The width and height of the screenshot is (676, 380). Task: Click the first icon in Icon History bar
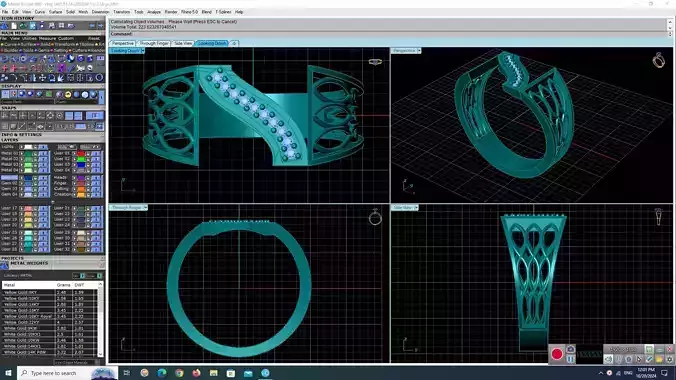(x=4, y=26)
